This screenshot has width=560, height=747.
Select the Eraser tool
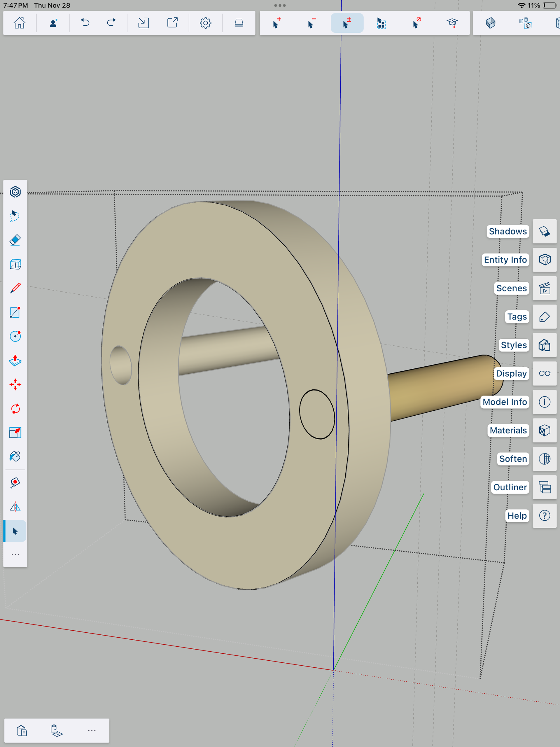click(15, 240)
